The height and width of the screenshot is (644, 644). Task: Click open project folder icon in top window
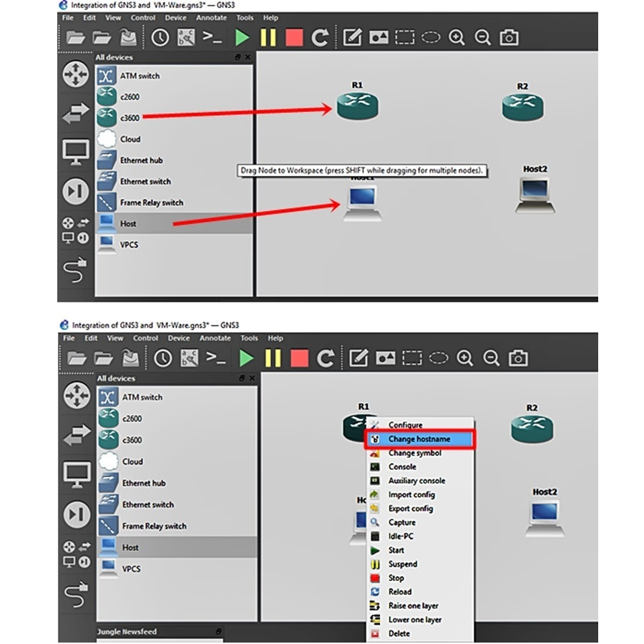click(x=102, y=38)
